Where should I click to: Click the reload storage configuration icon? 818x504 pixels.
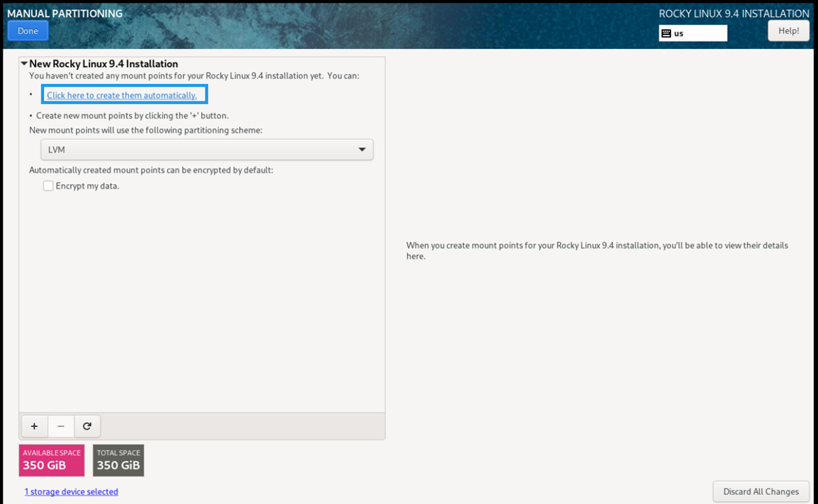[x=87, y=426]
